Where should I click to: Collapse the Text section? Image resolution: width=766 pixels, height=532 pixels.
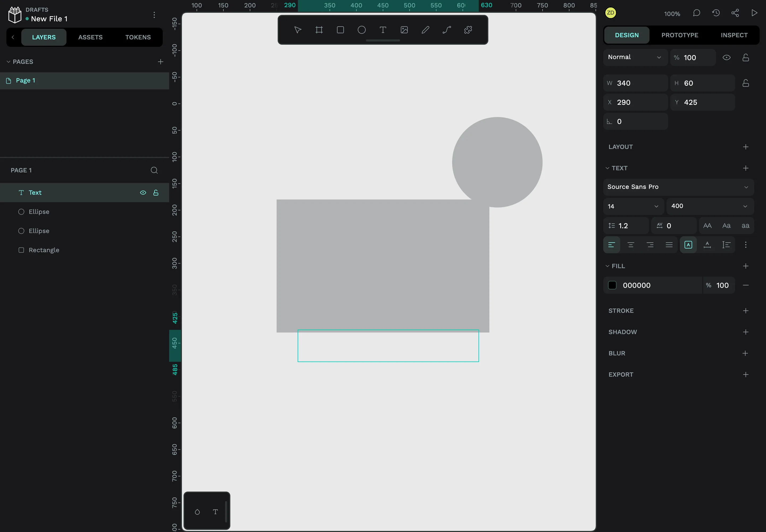click(607, 168)
